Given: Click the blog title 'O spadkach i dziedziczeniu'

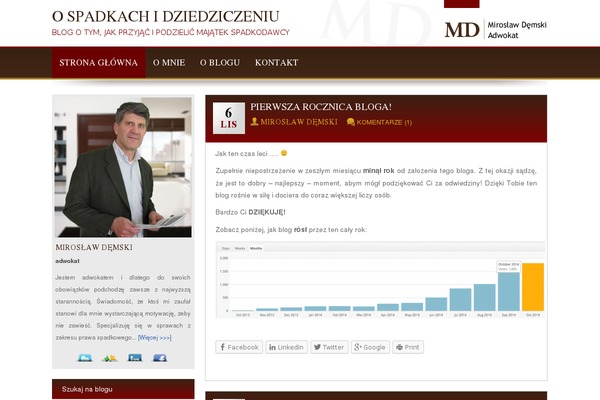Looking at the screenshot, I should 166,16.
